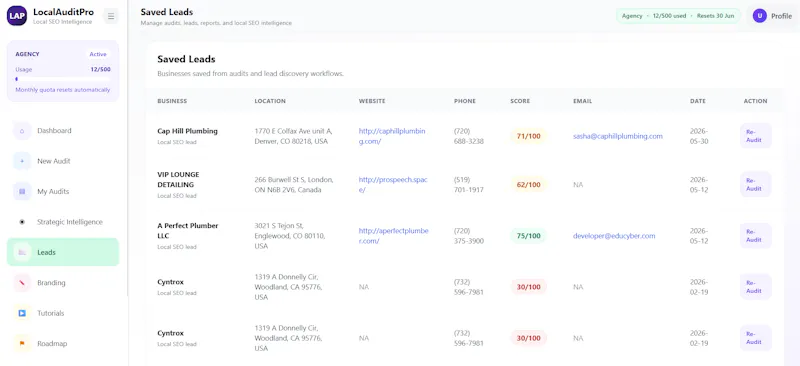Viewport: 800px width, 366px height.
Task: Click the Dashboard home icon
Action: (22, 131)
